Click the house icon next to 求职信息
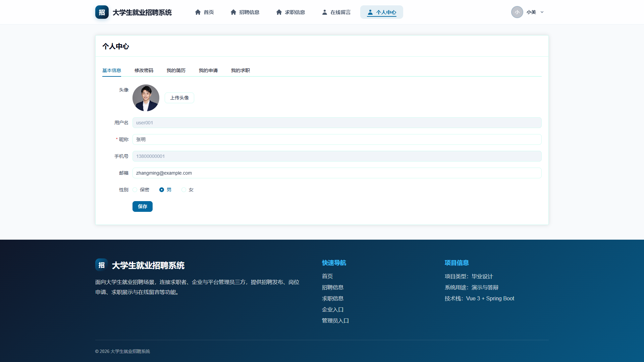Viewport: 644px width, 362px height. [279, 12]
